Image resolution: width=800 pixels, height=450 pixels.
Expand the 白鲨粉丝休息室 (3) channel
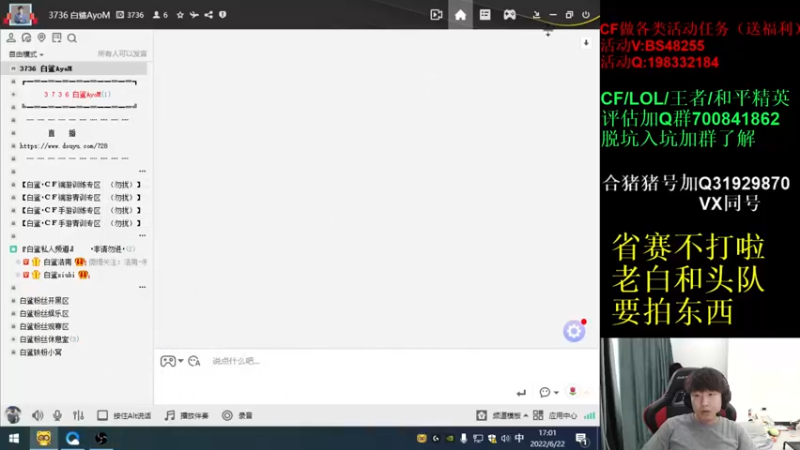pos(14,339)
